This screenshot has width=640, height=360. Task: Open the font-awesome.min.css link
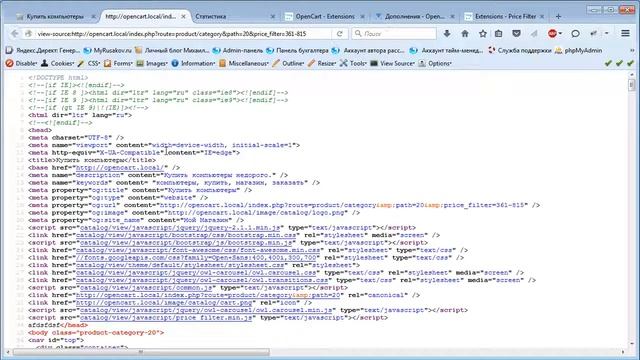point(198,250)
